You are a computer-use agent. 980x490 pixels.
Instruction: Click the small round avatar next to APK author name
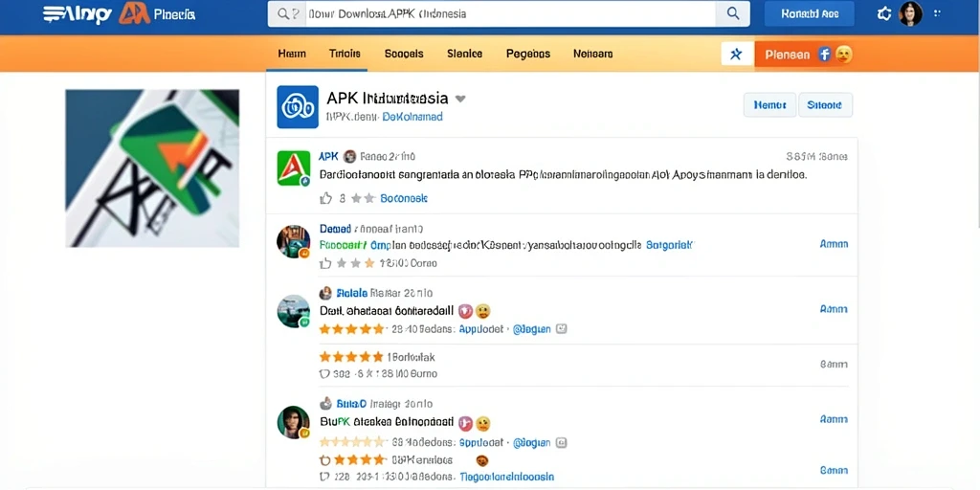click(349, 157)
